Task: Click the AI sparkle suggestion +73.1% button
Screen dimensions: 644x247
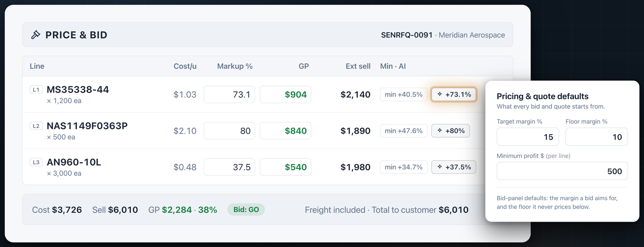Action: pyautogui.click(x=454, y=95)
